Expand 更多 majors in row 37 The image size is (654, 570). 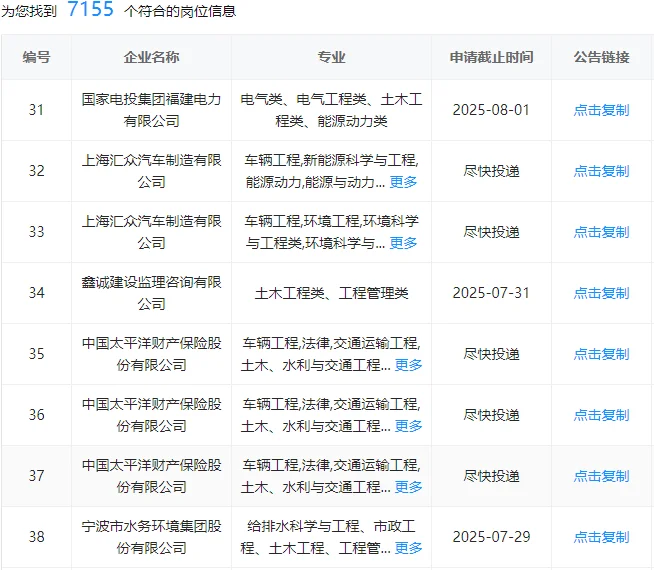point(408,487)
